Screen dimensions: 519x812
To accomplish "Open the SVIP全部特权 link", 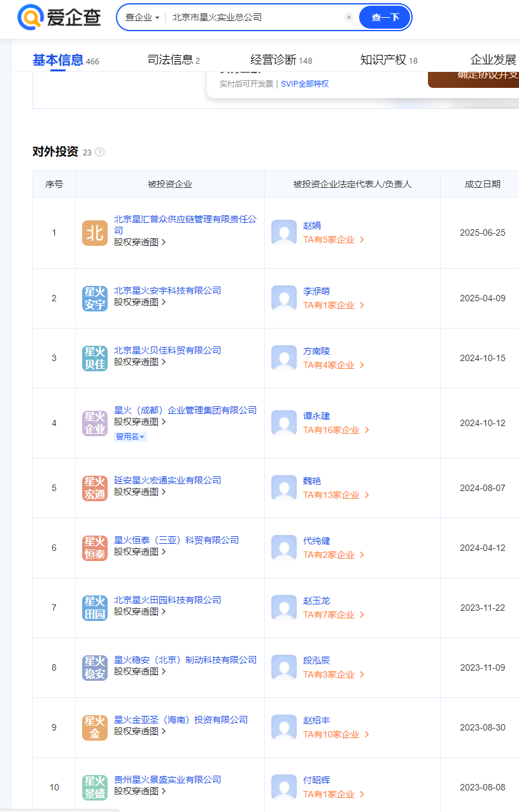I will coord(304,83).
